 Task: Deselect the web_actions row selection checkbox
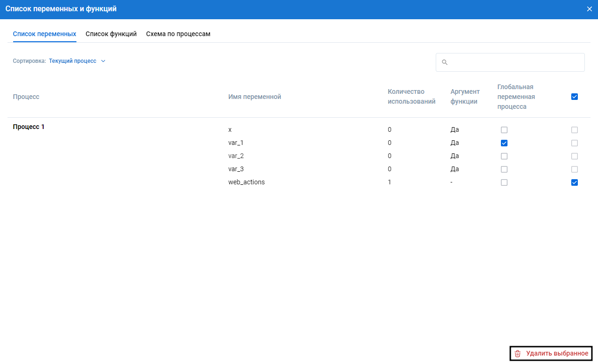pos(575,182)
